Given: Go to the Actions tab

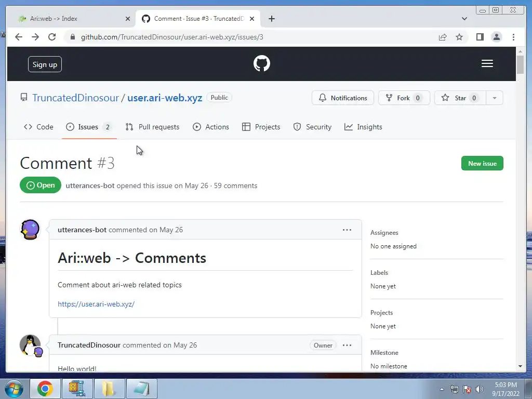Looking at the screenshot, I should click(x=211, y=127).
